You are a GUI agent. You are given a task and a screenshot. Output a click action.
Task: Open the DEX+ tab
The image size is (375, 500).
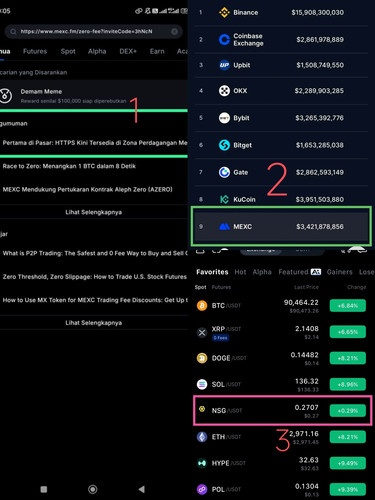128,51
